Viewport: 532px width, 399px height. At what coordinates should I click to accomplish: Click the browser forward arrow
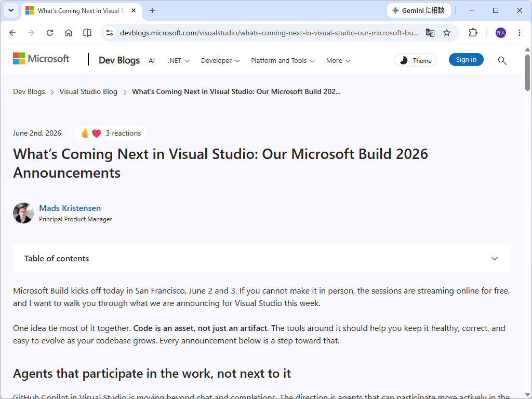click(31, 33)
